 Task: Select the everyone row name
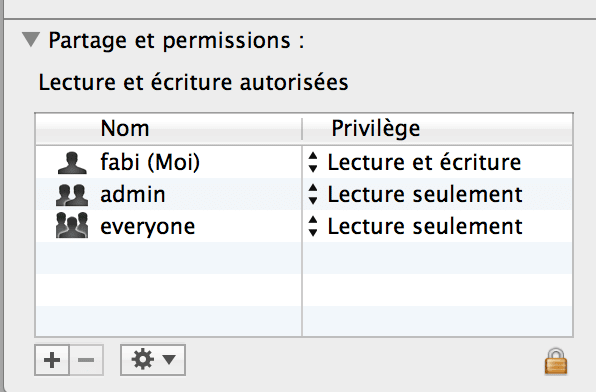click(147, 227)
